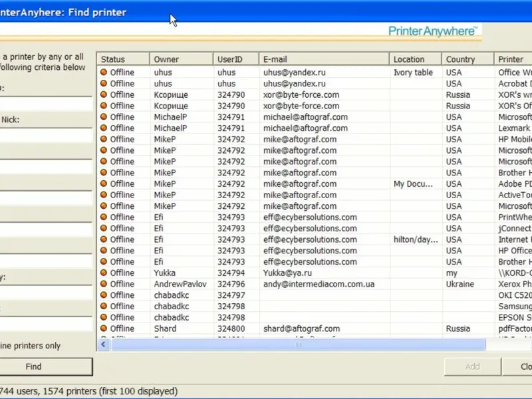The height and width of the screenshot is (399, 532).
Task: Click the status icon of Efi PrintWhe row
Action: [104, 217]
